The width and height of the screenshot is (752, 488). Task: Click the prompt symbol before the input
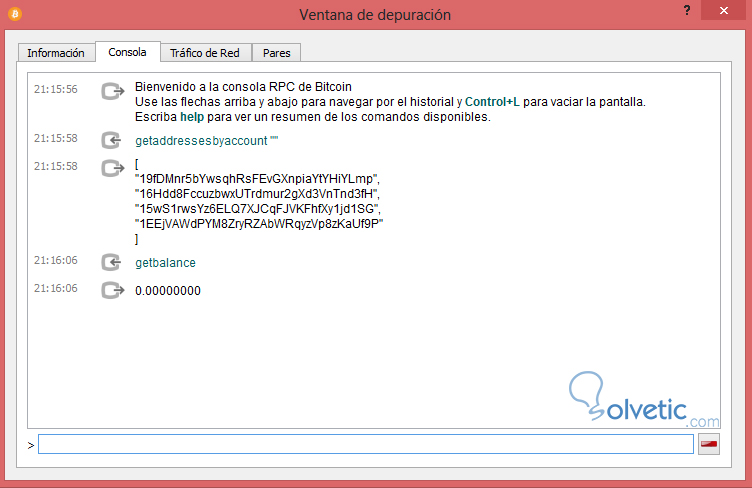31,446
